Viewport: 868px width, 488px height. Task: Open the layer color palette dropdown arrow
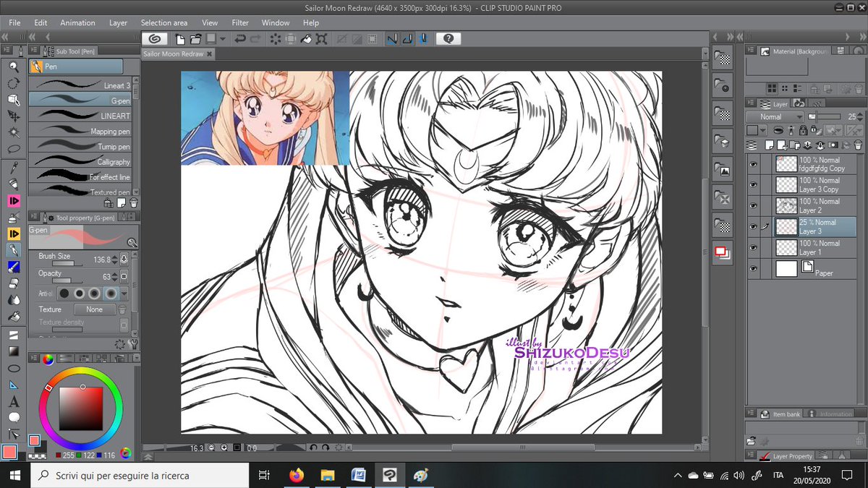(764, 131)
